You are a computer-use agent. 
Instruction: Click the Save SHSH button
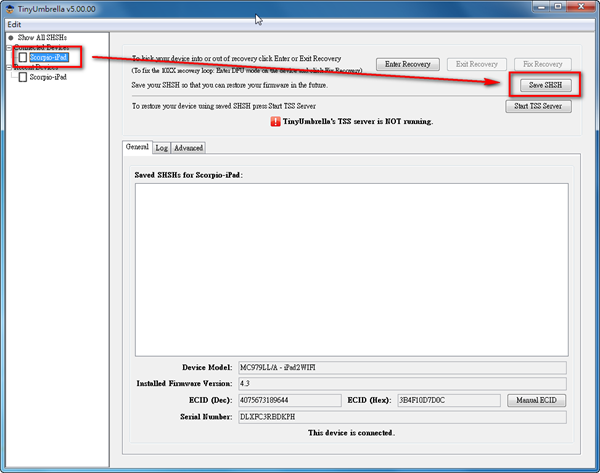pyautogui.click(x=545, y=85)
